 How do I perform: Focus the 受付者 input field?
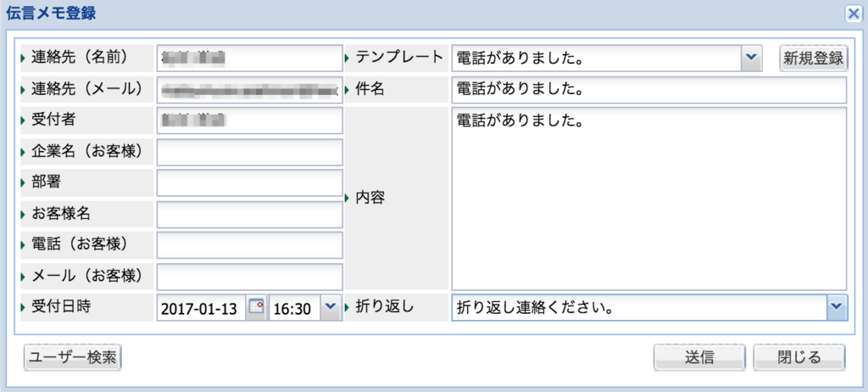[250, 120]
